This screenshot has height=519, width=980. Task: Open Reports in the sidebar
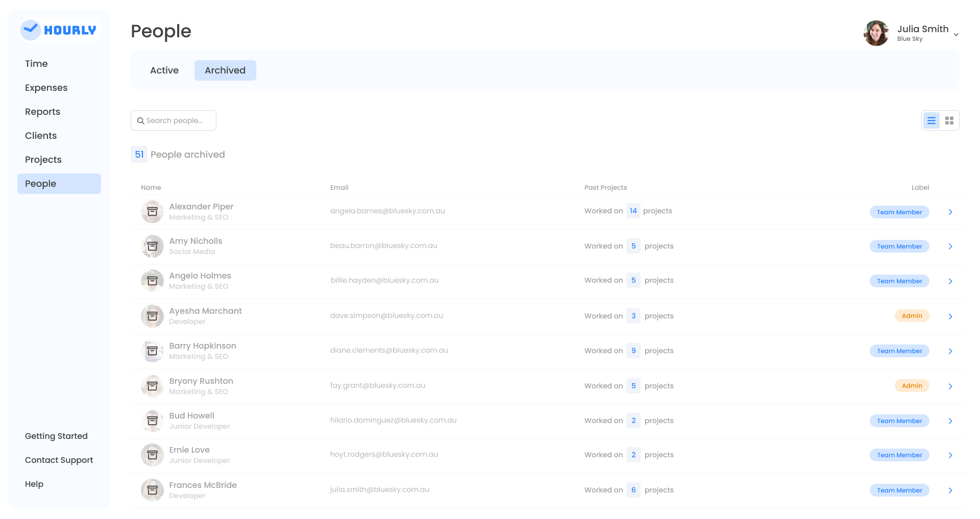[42, 112]
